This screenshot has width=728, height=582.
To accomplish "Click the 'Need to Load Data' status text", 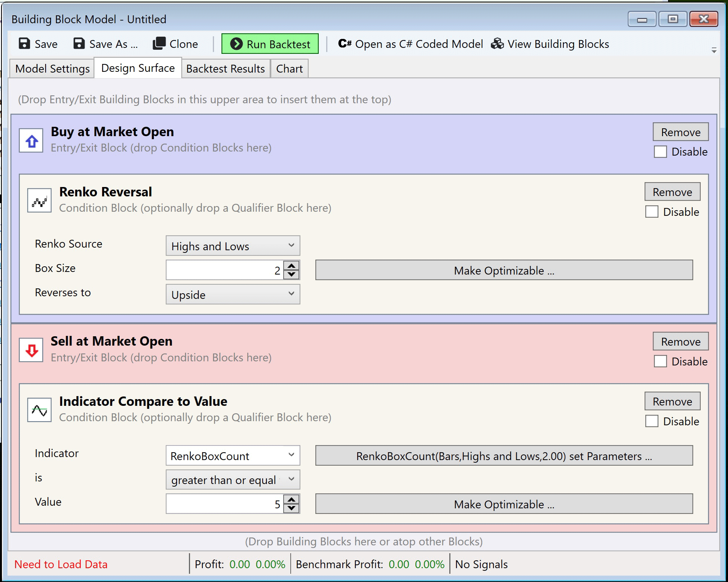I will [x=61, y=564].
